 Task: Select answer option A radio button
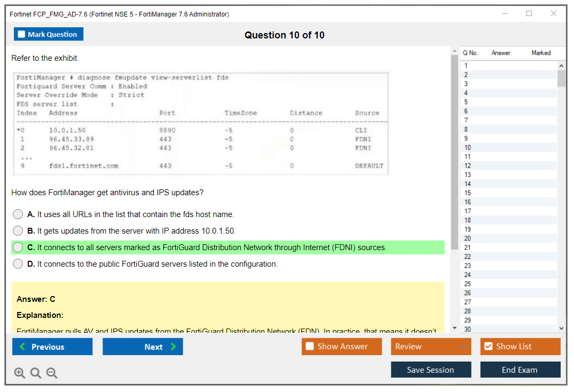point(18,214)
